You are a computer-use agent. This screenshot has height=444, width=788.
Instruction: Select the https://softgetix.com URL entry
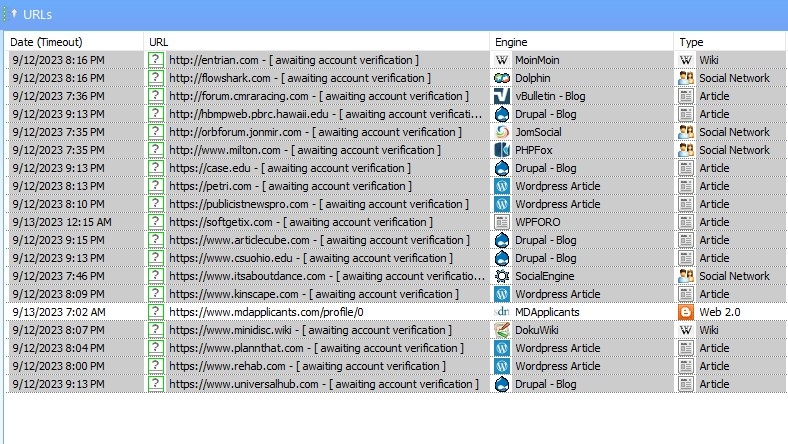[x=301, y=222]
